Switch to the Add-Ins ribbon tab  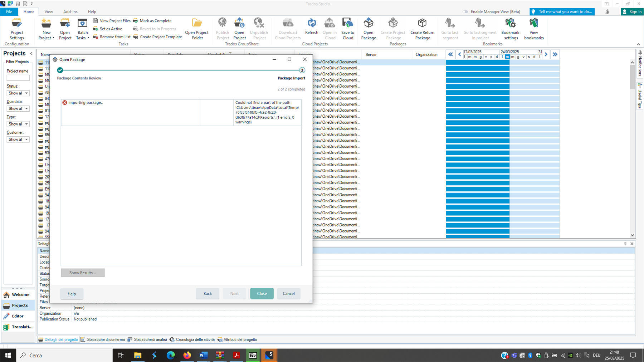pos(70,12)
